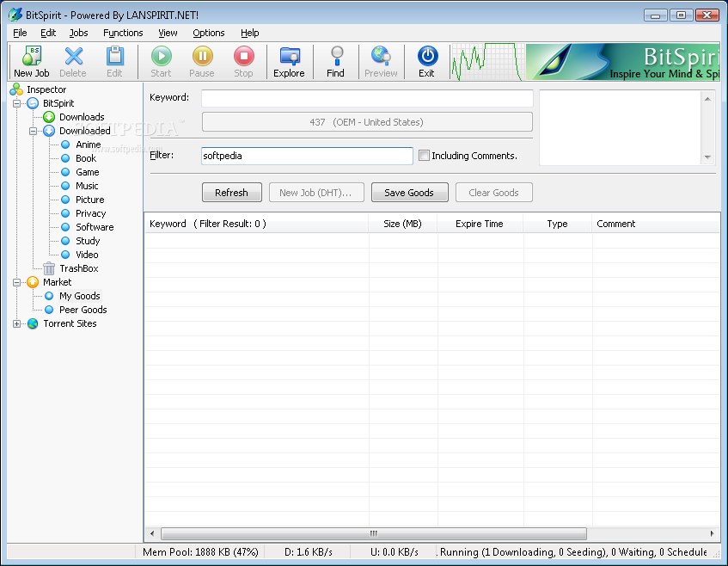This screenshot has height=566, width=728.
Task: Click the Refresh button
Action: click(232, 193)
